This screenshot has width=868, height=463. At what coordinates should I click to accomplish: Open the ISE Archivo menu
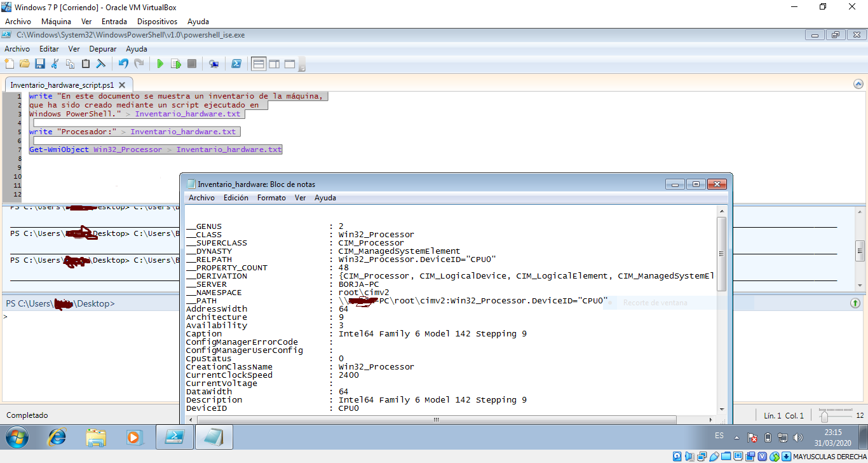click(x=17, y=49)
